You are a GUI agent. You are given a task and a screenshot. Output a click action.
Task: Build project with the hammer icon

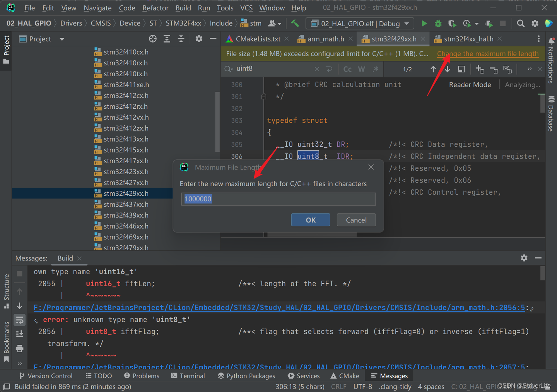pos(295,24)
